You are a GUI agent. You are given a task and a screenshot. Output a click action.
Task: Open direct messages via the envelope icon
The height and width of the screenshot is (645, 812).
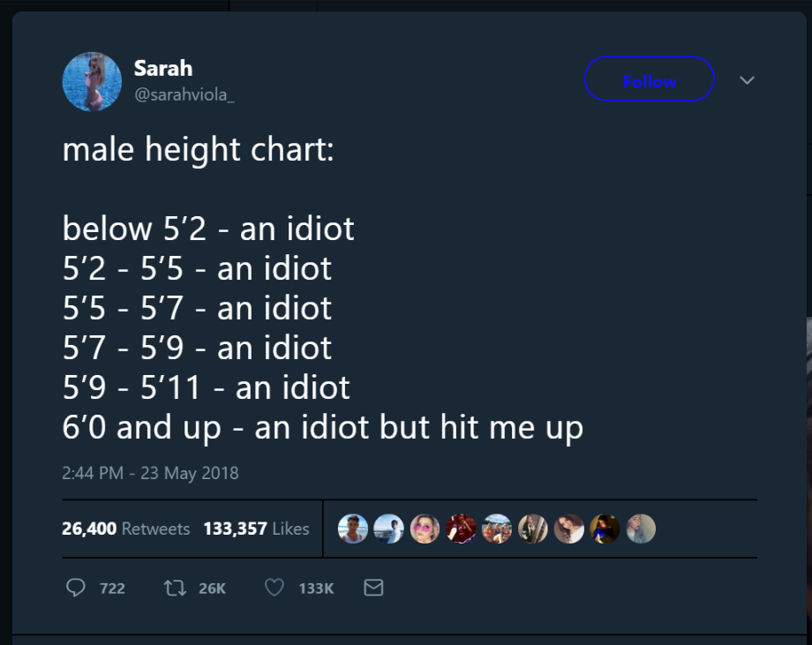click(372, 587)
